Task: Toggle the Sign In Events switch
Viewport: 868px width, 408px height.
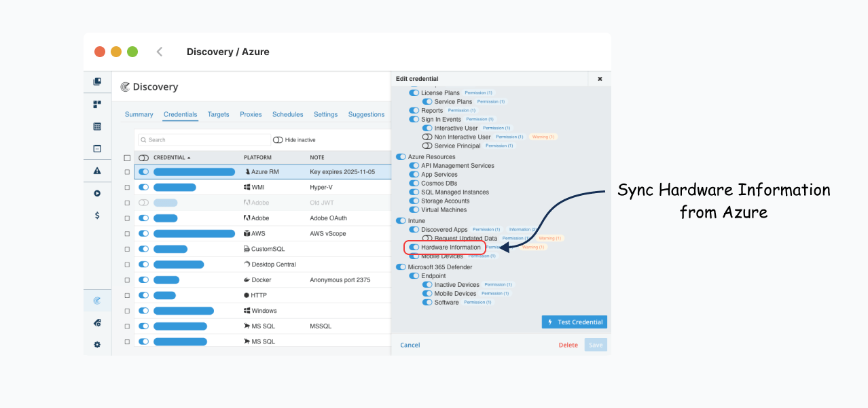Action: (x=414, y=119)
